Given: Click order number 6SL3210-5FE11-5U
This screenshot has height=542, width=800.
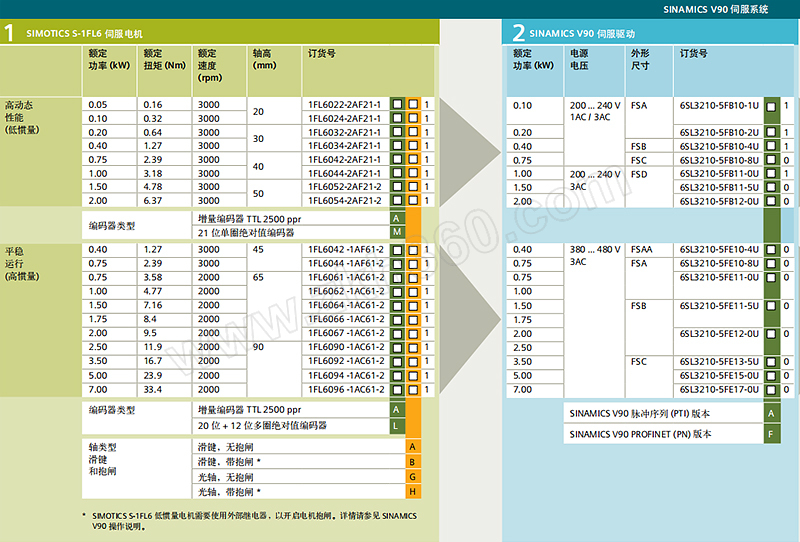Looking at the screenshot, I should point(719,306).
